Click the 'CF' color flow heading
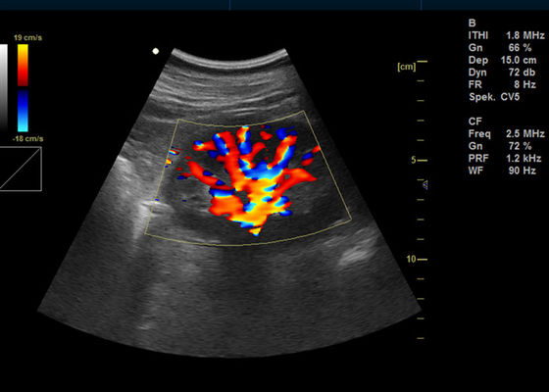 (x=475, y=122)
